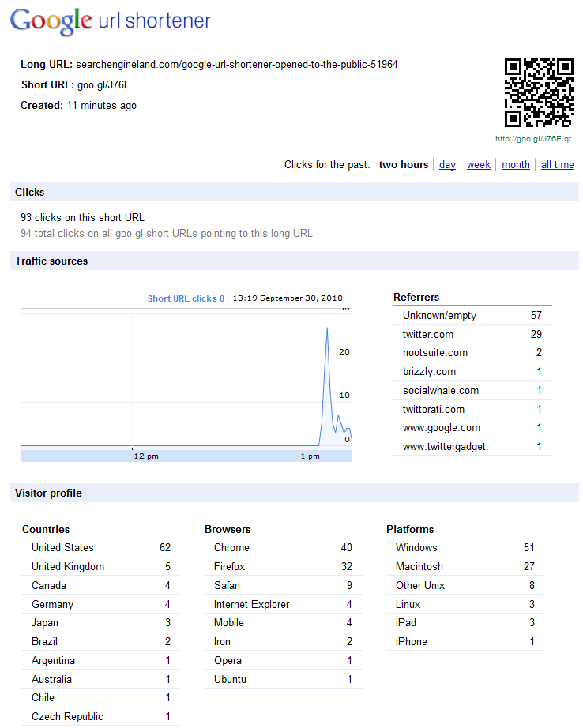Switch clicks view to week
The image size is (583, 728).
tap(479, 164)
